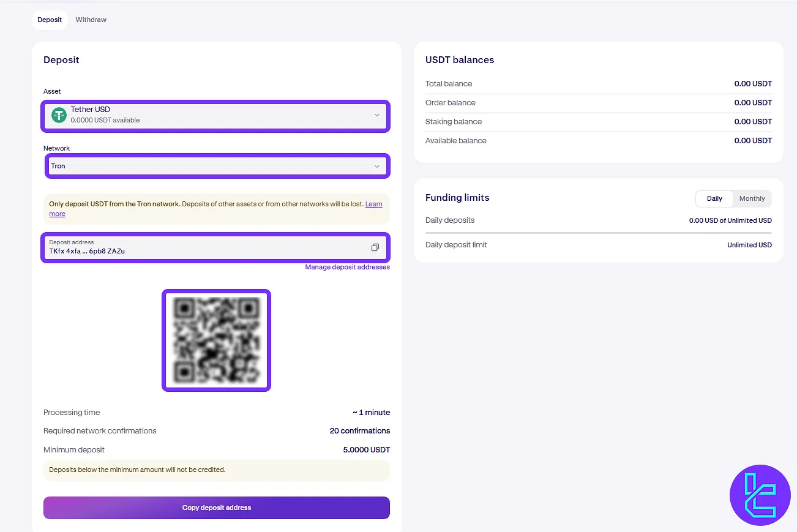Click the Tether USD coin icon
This screenshot has width=797, height=532.
[59, 115]
